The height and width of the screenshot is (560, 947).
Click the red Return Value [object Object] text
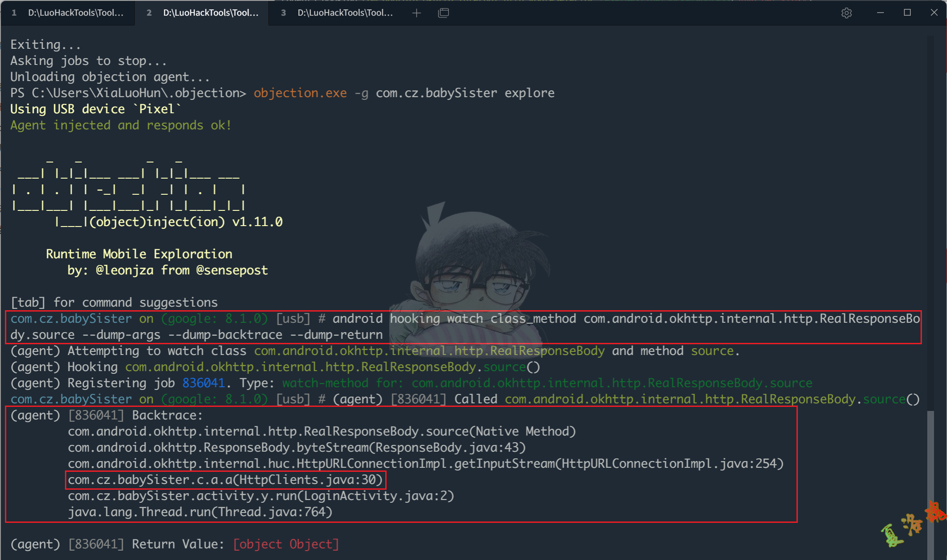[x=286, y=544]
